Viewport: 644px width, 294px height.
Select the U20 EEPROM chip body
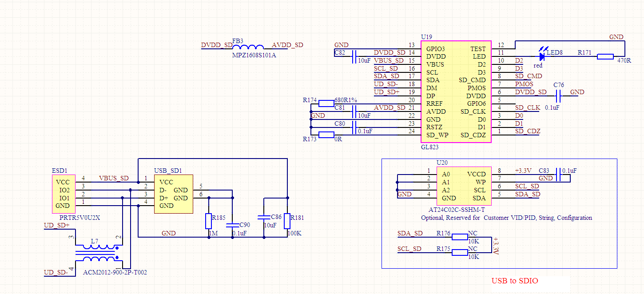point(464,186)
